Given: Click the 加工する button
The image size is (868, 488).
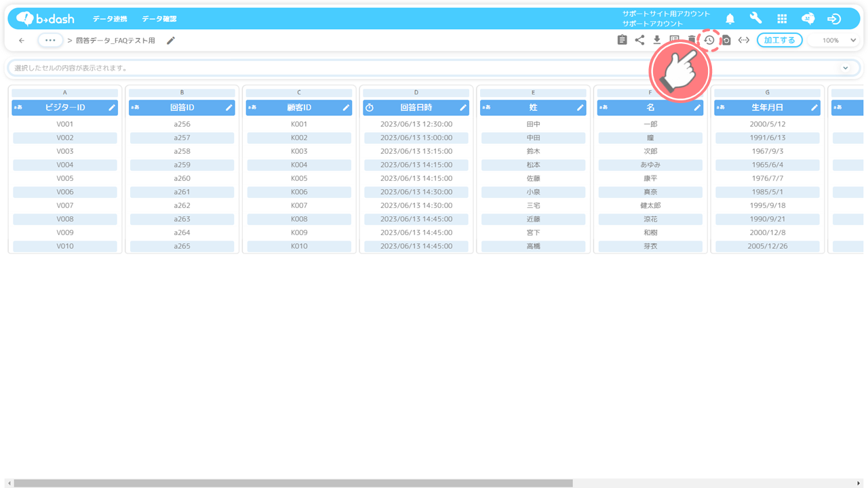Looking at the screenshot, I should tap(780, 40).
